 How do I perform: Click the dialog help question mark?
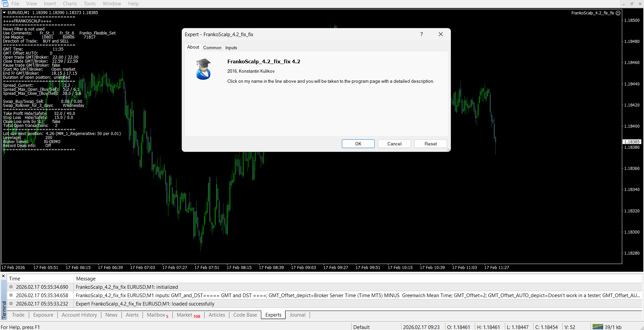pyautogui.click(x=421, y=35)
